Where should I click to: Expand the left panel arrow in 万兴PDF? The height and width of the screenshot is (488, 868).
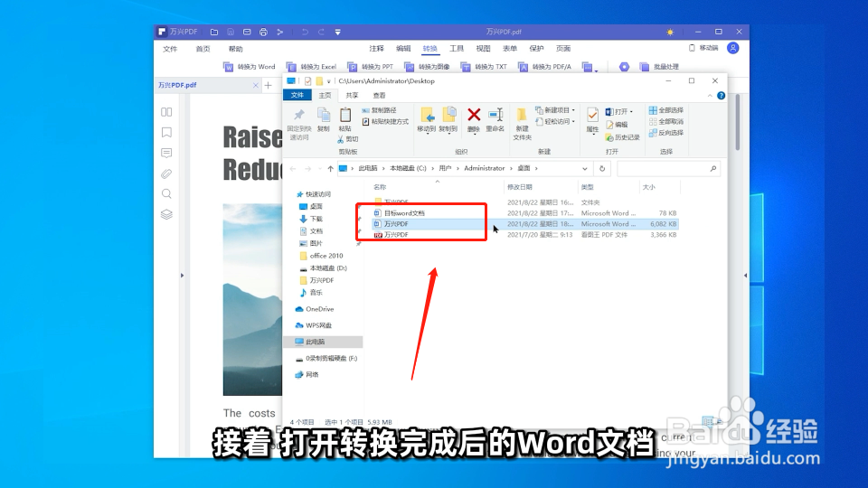click(x=182, y=275)
